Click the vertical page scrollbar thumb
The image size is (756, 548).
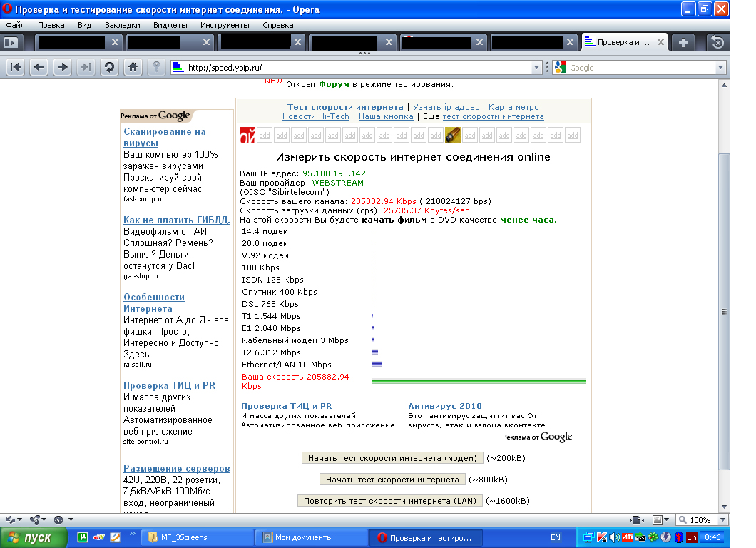tap(723, 310)
